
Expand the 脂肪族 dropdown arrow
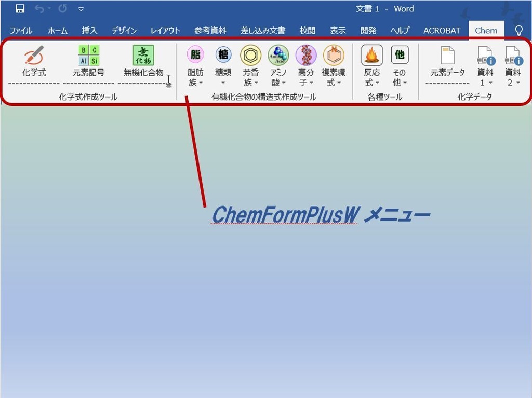click(201, 83)
